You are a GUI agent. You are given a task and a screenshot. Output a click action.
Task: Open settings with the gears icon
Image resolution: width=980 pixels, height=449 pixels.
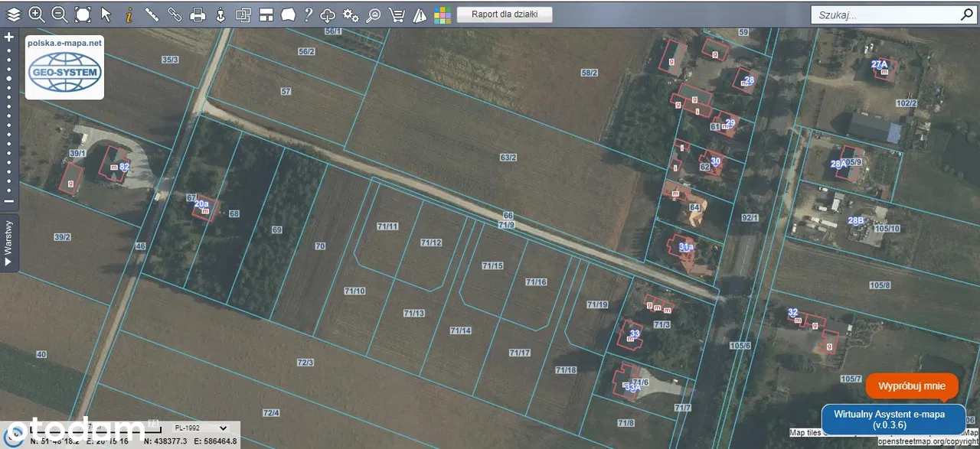pos(351,14)
